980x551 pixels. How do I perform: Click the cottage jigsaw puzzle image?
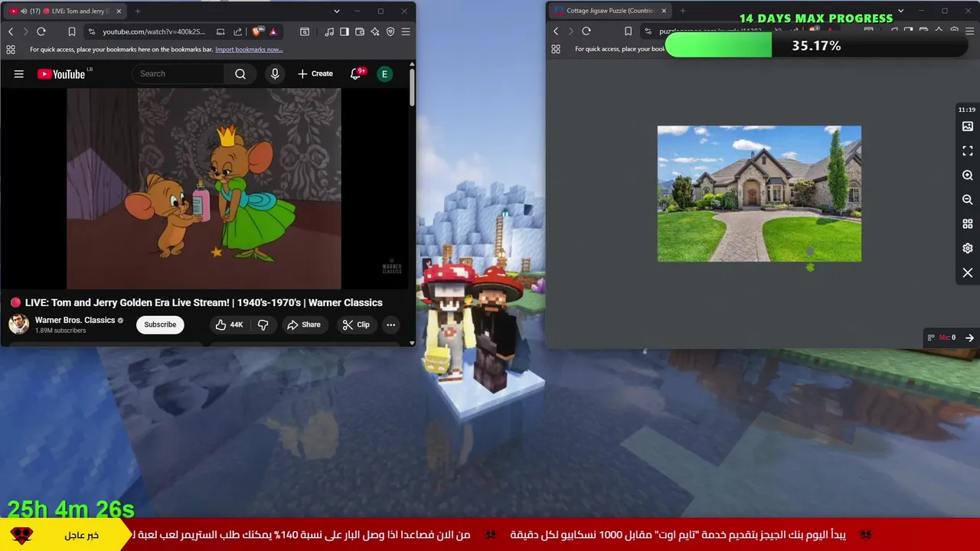click(759, 194)
